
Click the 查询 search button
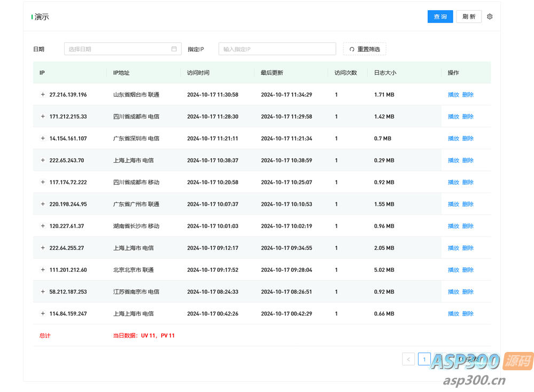click(440, 17)
